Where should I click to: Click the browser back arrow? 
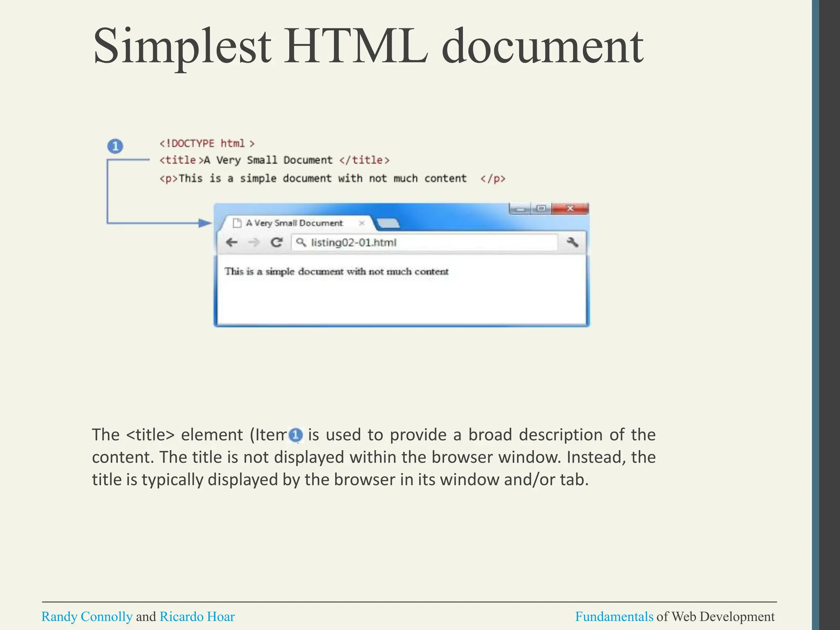232,242
